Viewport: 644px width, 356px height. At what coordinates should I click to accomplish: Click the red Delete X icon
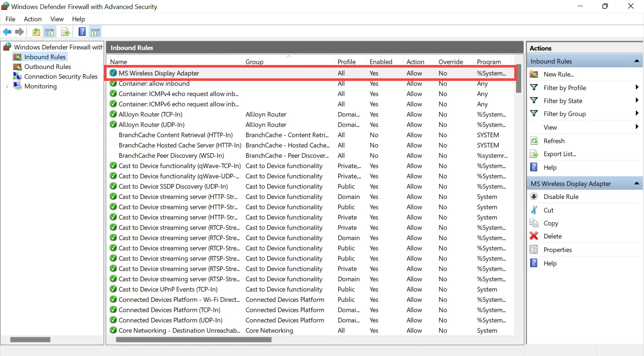tap(534, 236)
